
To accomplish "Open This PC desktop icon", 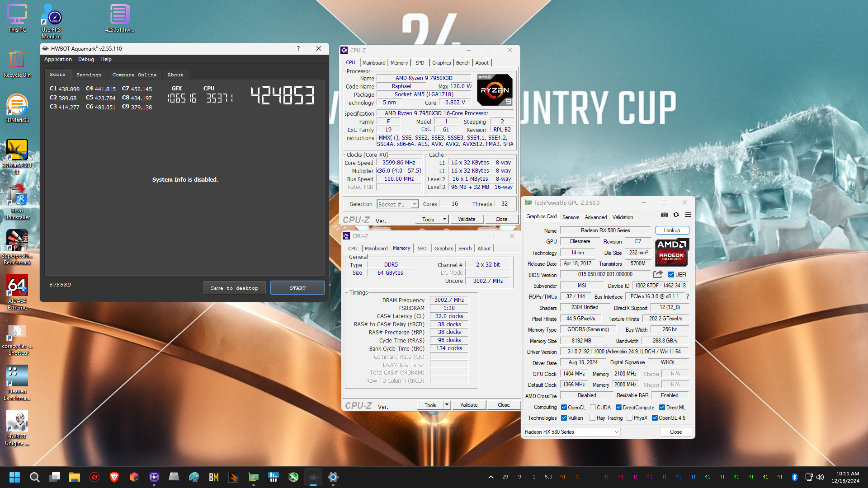I will pyautogui.click(x=17, y=18).
